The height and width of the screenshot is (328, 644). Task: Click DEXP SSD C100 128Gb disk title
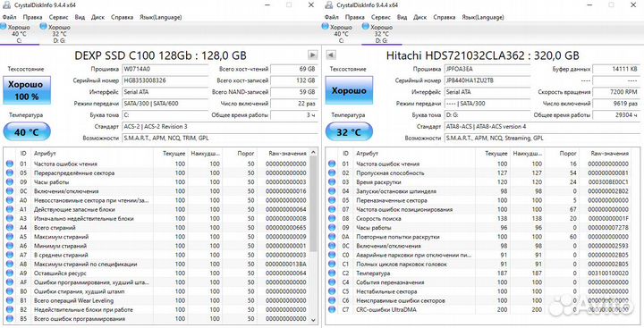tap(161, 55)
